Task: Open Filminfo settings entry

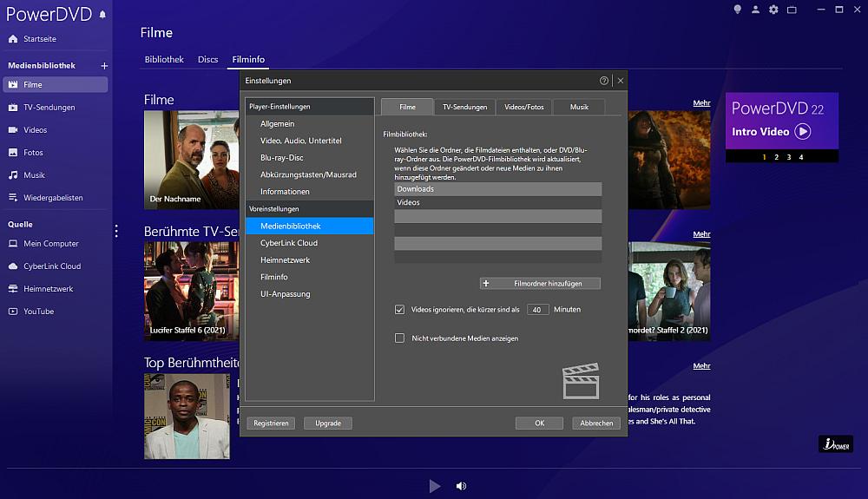Action: pos(310,277)
